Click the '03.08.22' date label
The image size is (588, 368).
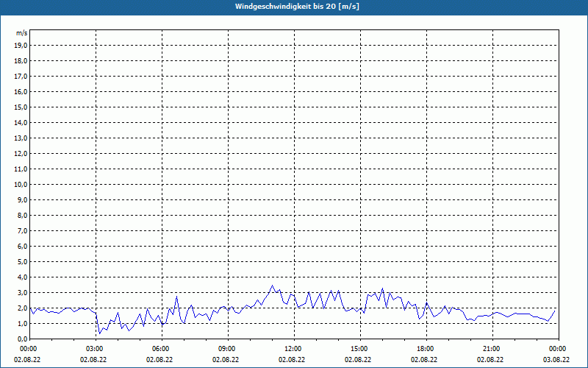click(556, 359)
